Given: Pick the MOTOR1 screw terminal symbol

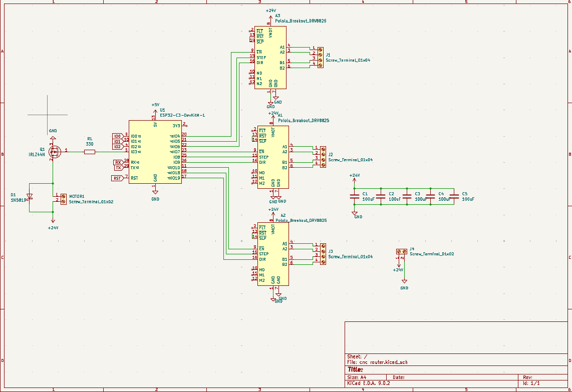Looking at the screenshot, I should (x=63, y=198).
